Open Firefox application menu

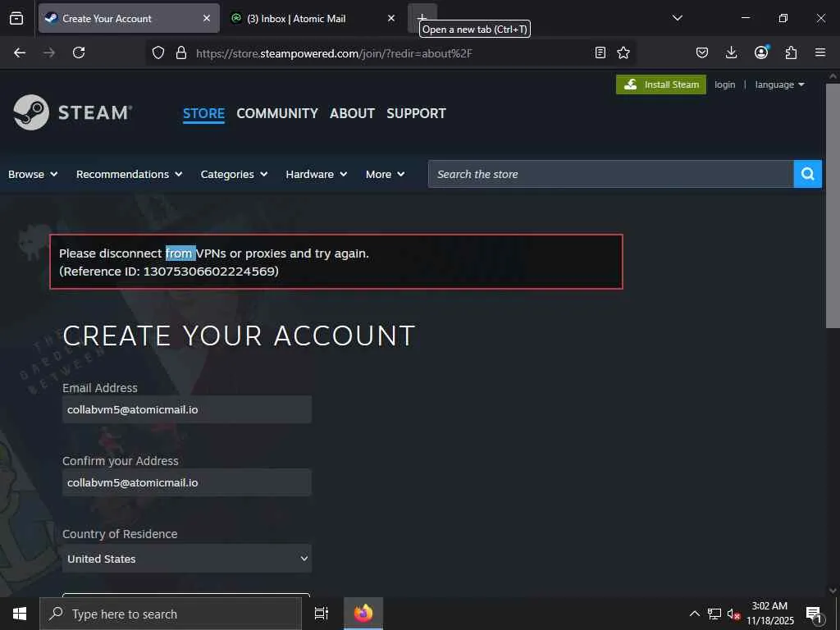(820, 52)
